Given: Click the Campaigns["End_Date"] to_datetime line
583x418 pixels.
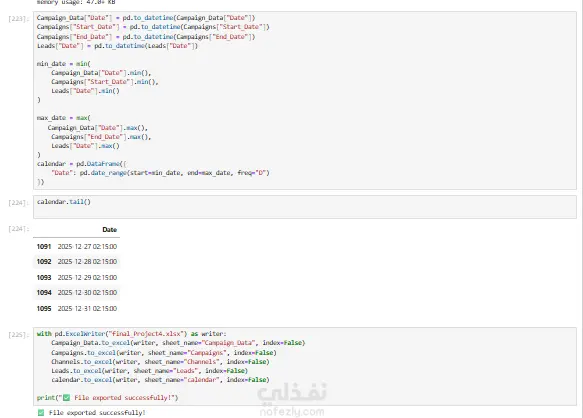Looking at the screenshot, I should tap(146, 37).
